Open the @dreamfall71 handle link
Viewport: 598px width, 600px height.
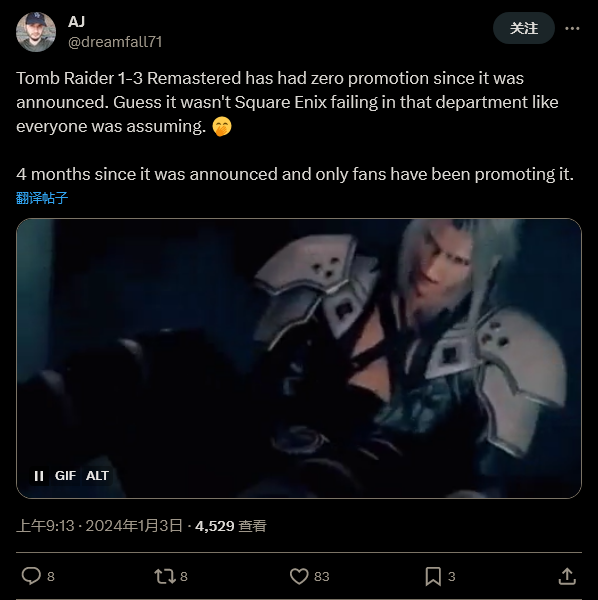click(x=115, y=42)
